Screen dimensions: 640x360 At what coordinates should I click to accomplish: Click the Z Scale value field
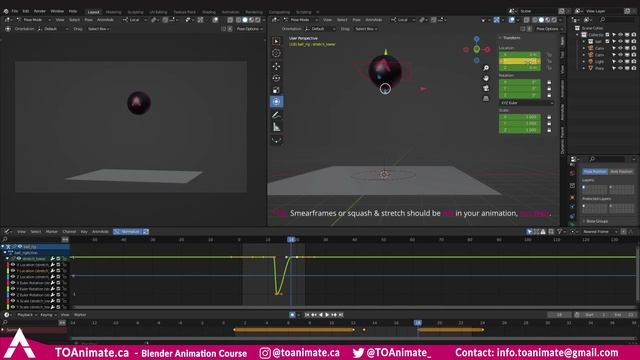point(520,130)
